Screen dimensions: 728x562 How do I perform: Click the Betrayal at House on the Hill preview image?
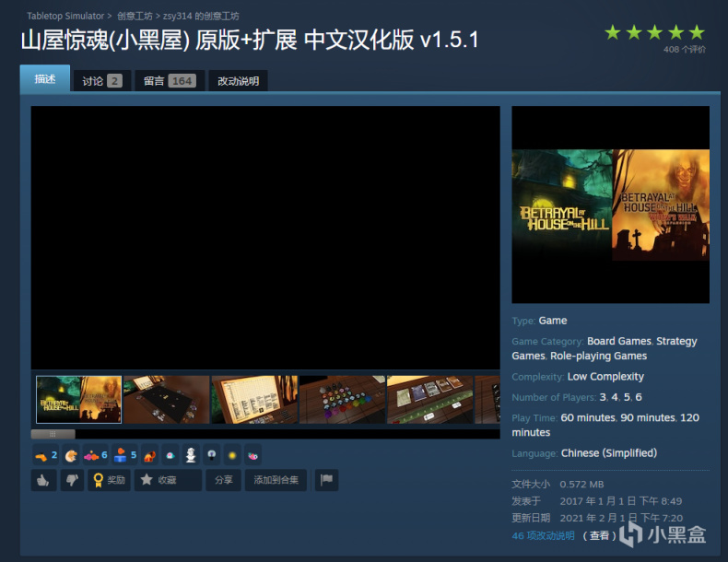(611, 205)
